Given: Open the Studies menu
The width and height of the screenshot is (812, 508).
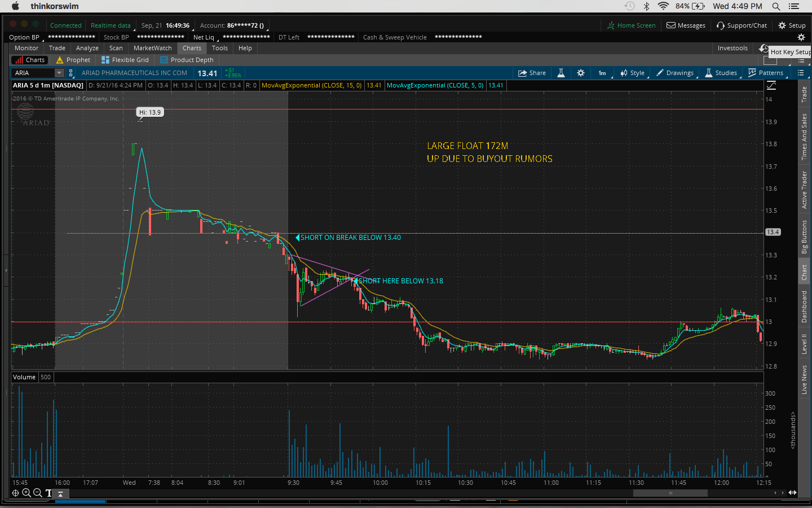Looking at the screenshot, I should point(721,73).
